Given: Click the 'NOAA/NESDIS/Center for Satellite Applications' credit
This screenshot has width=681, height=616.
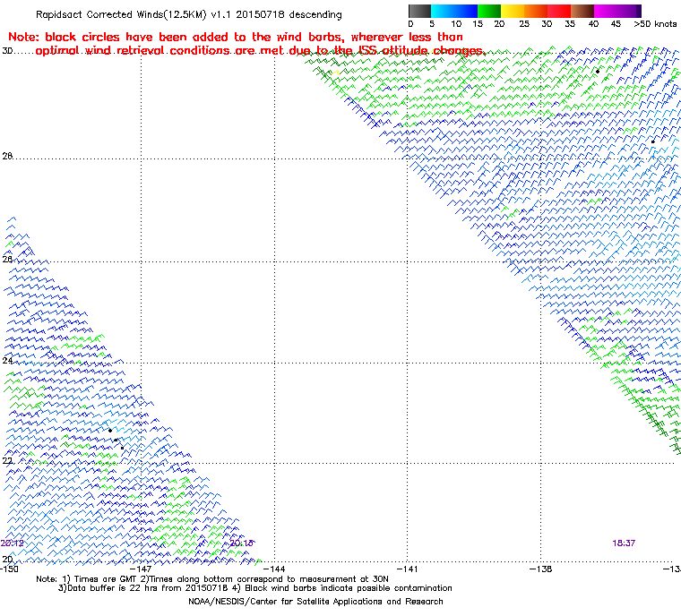Looking at the screenshot, I should click(315, 602).
